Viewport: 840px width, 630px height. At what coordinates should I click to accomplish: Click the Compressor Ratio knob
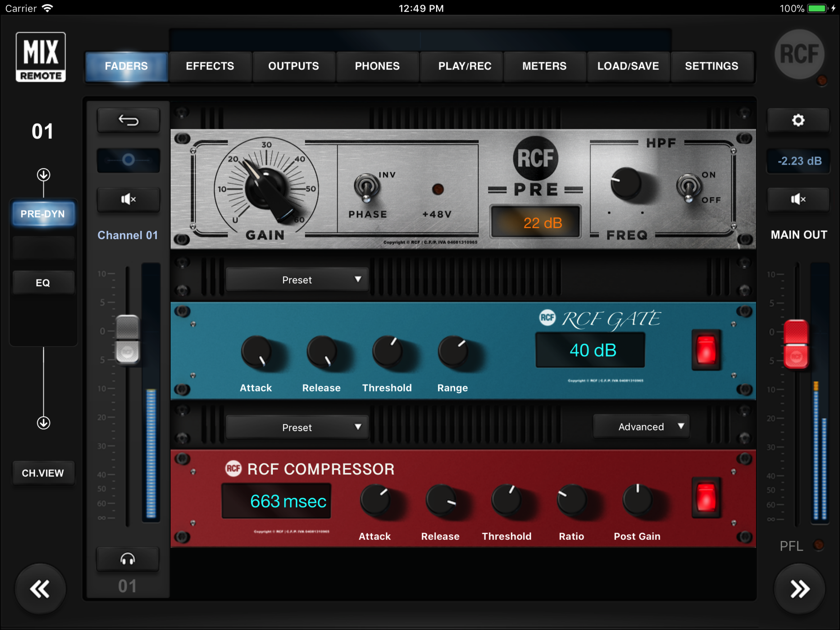click(572, 500)
